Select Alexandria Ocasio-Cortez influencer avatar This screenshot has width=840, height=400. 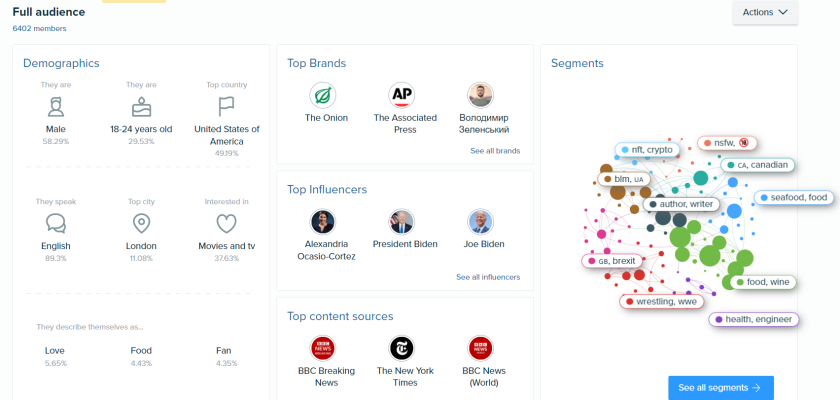coord(322,222)
